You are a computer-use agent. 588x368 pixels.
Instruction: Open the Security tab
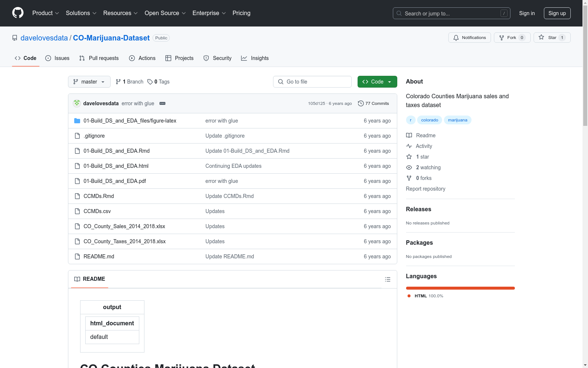[x=218, y=58]
